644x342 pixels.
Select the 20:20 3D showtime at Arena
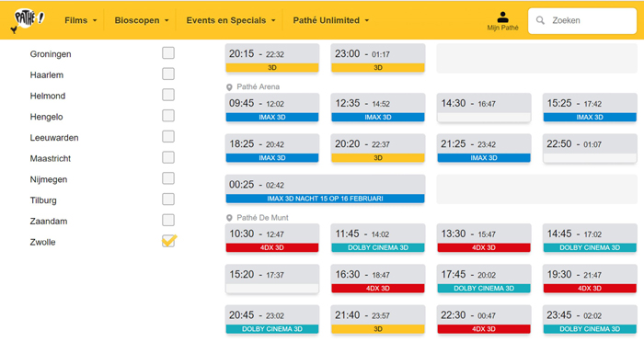click(x=378, y=149)
